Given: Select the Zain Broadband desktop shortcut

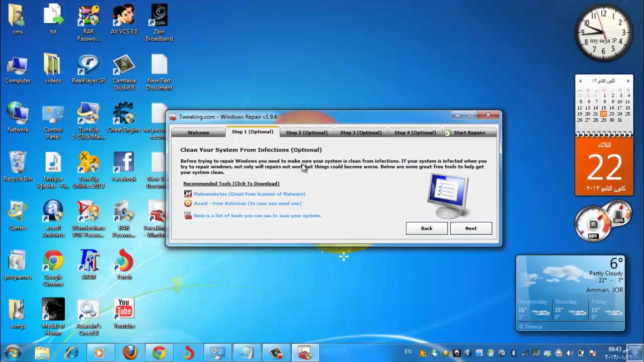Looking at the screenshot, I should point(159,23).
